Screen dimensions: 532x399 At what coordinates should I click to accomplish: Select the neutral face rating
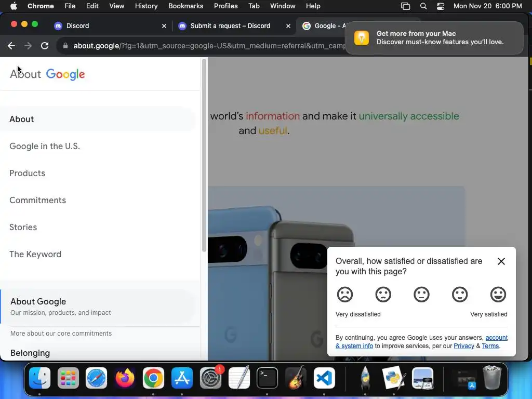421,295
